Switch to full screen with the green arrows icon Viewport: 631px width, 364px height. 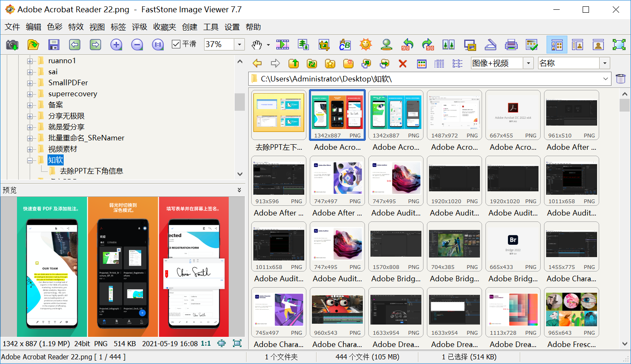(x=619, y=45)
